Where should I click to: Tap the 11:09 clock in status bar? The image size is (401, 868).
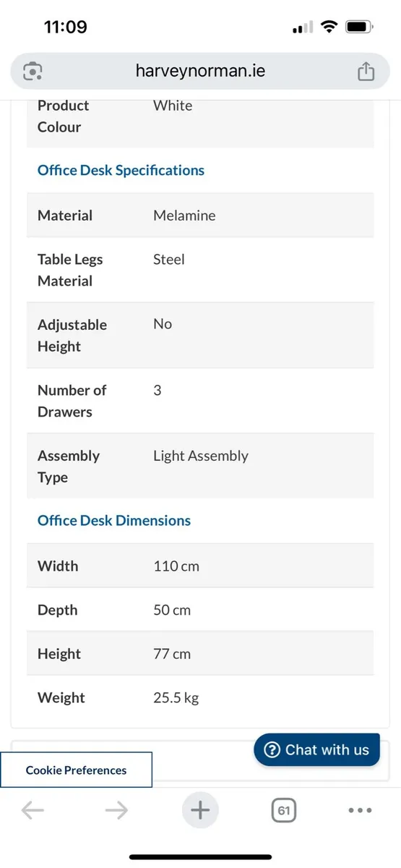point(66,27)
